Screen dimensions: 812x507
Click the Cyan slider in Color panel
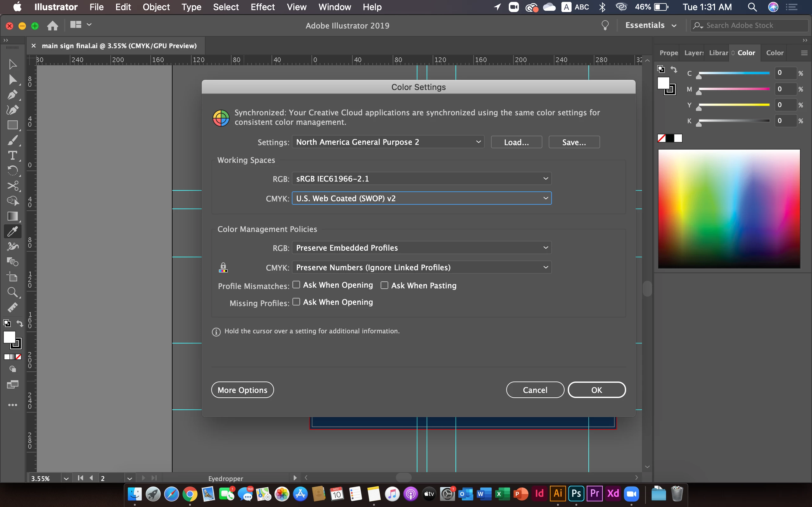[734, 73]
